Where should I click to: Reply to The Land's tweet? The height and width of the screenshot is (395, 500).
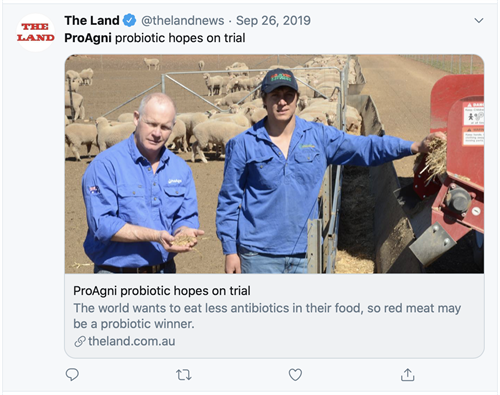[x=72, y=375]
